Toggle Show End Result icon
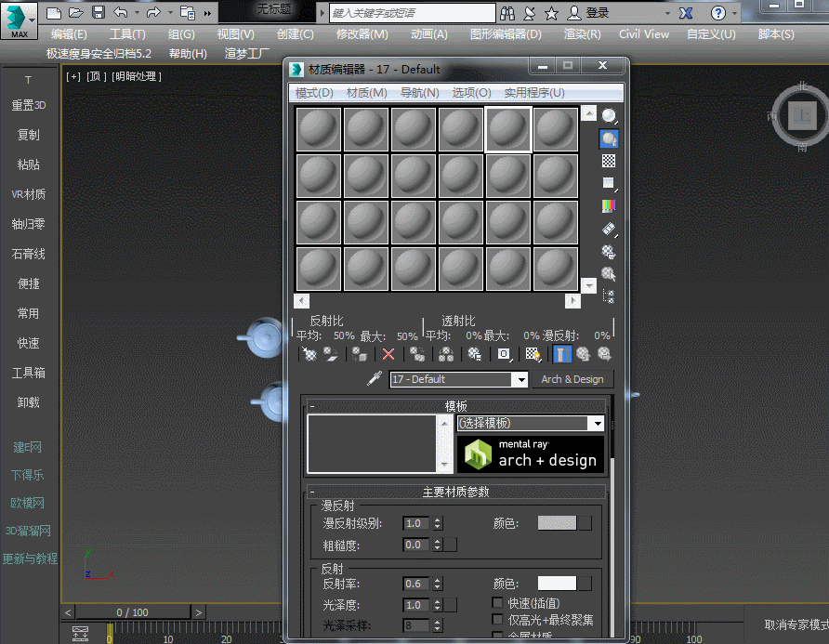The image size is (829, 644). 562,354
